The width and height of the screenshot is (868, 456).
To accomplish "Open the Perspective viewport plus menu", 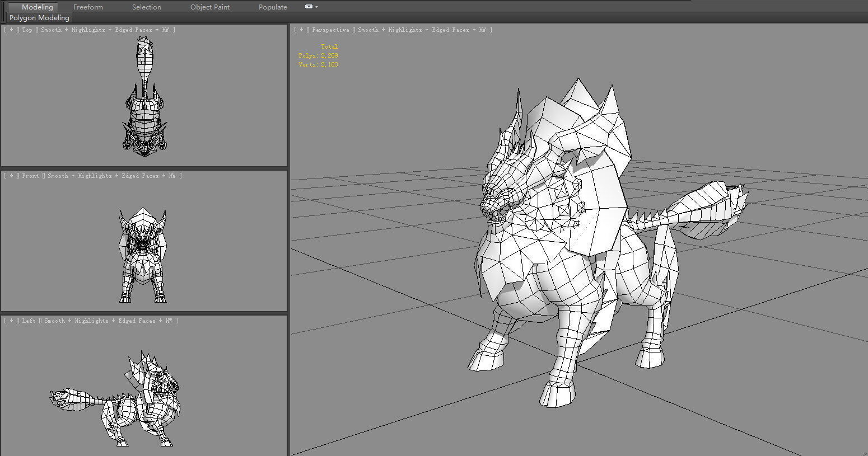I will pos(302,30).
